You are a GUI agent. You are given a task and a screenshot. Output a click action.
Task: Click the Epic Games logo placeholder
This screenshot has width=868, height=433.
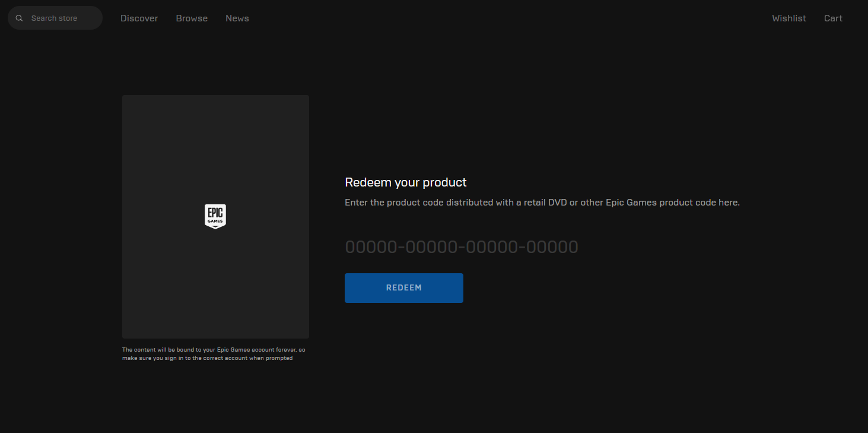215,217
